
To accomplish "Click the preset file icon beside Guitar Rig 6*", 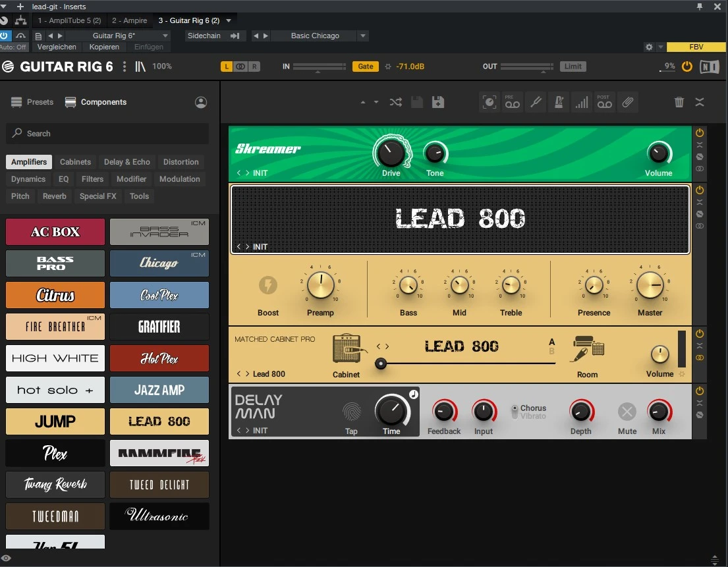I will tap(38, 36).
